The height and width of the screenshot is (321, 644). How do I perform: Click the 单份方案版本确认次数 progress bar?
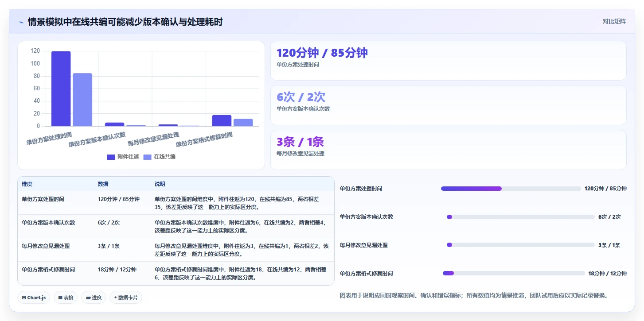521,217
